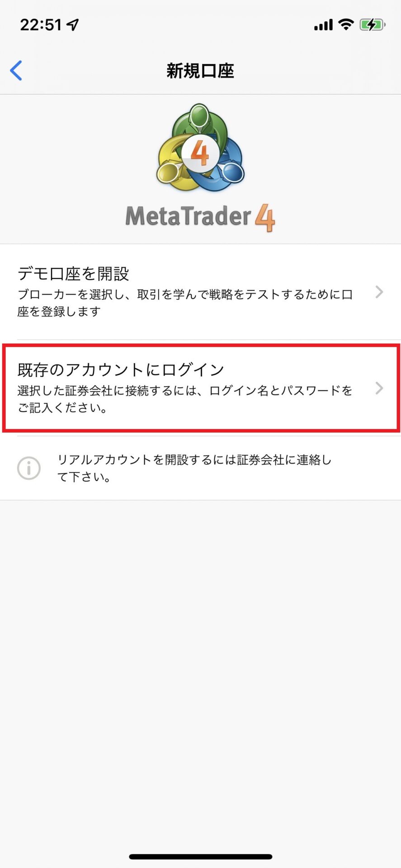The image size is (401, 868).
Task: Select the デモ口座を開設 heading
Action: click(73, 274)
